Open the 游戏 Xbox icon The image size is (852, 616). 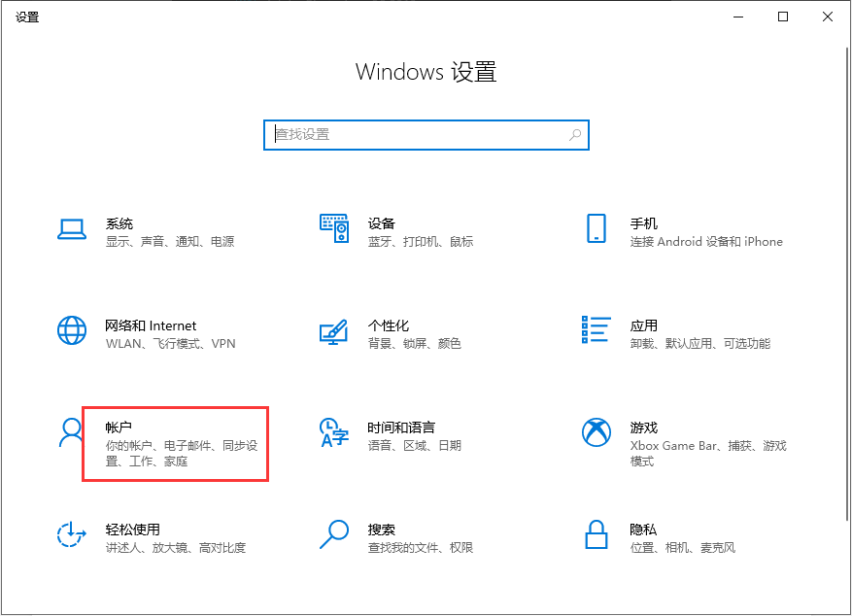click(596, 432)
